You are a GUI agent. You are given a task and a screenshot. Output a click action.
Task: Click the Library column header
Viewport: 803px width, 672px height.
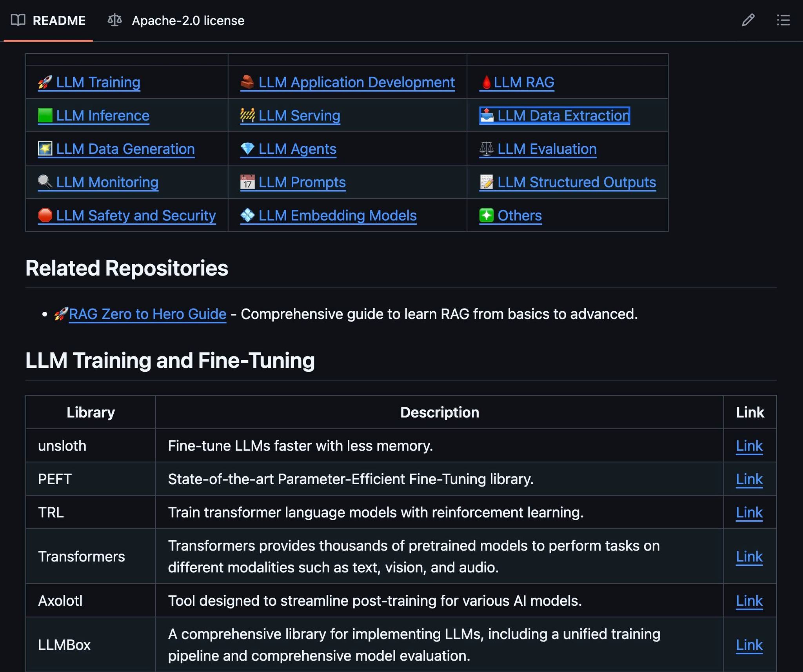click(x=91, y=412)
